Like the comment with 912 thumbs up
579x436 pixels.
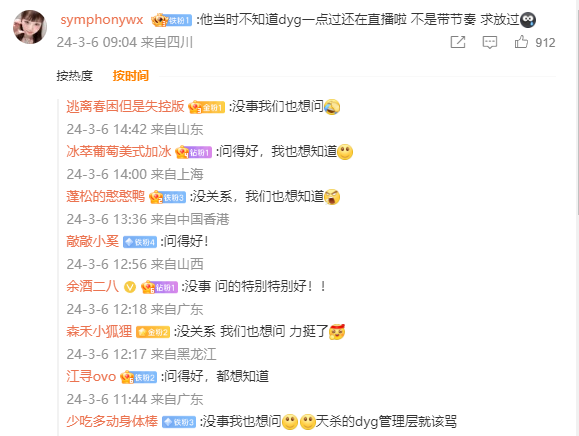pyautogui.click(x=521, y=42)
